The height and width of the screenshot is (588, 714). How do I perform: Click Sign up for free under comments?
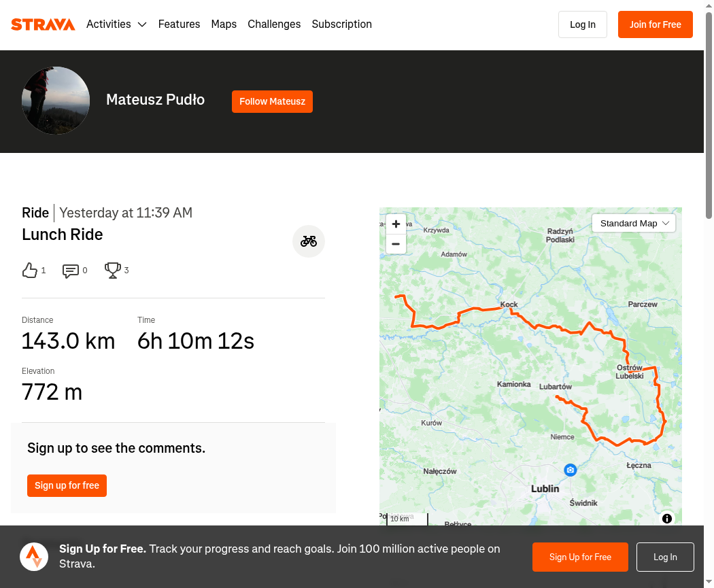67,485
